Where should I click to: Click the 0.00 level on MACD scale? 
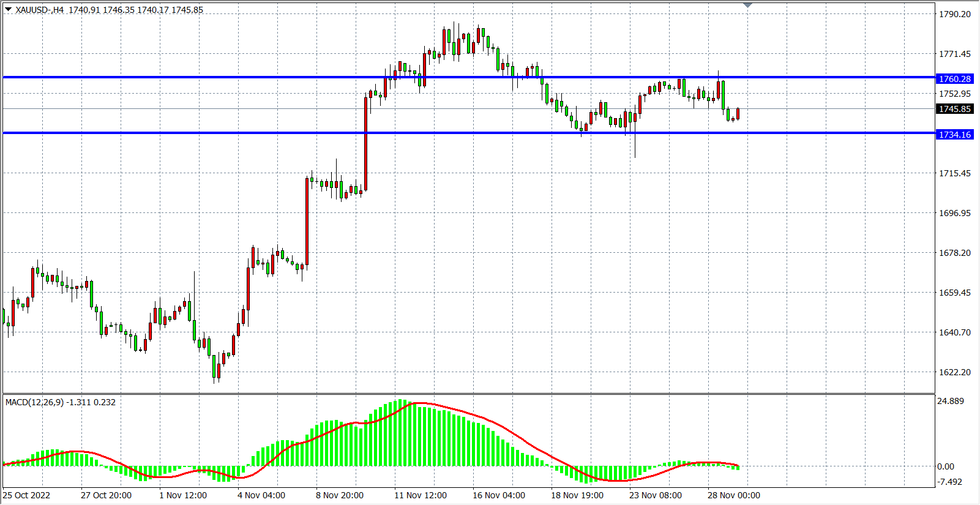pyautogui.click(x=945, y=466)
